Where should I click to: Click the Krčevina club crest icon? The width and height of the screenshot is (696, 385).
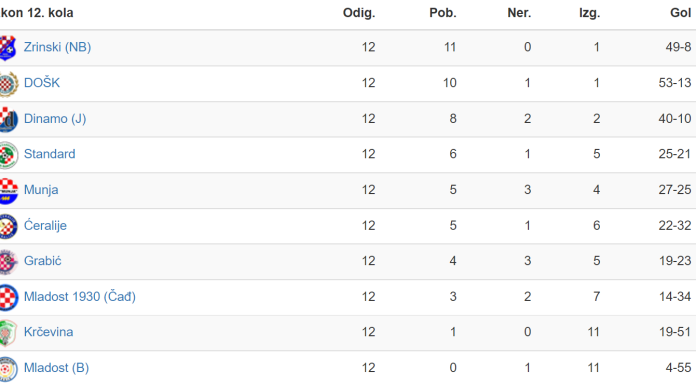(x=8, y=333)
